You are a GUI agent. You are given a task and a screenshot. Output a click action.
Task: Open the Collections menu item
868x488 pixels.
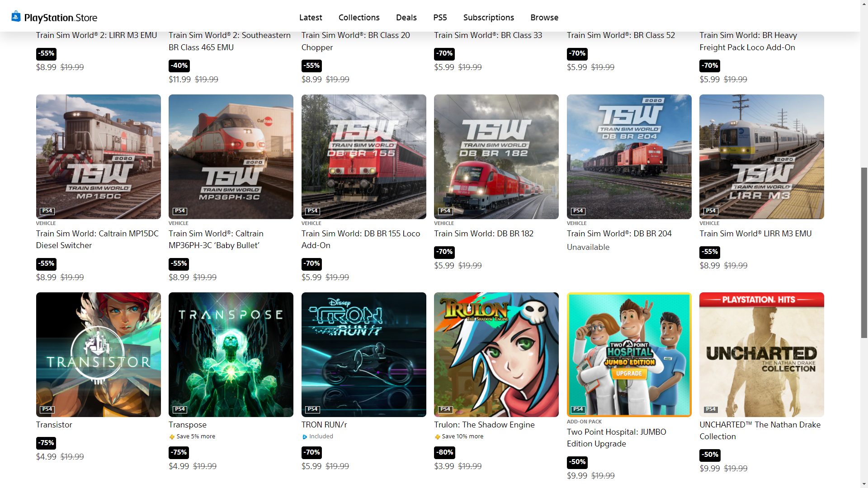[359, 17]
